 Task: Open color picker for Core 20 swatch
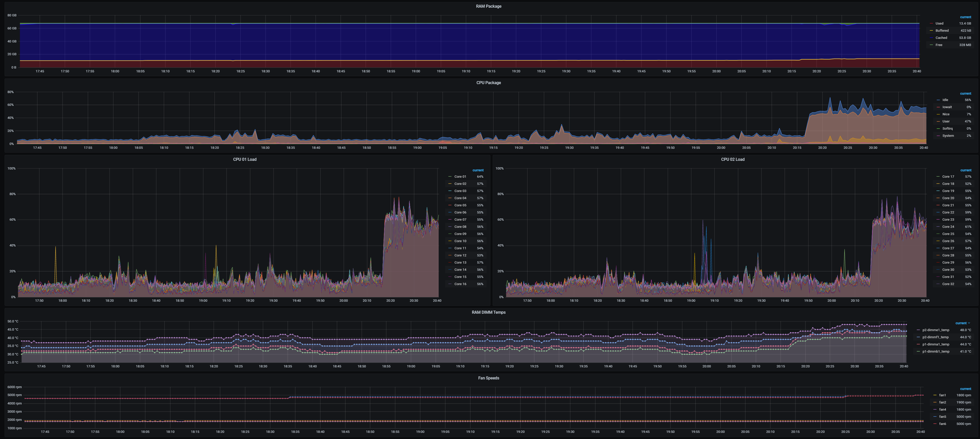pos(938,198)
